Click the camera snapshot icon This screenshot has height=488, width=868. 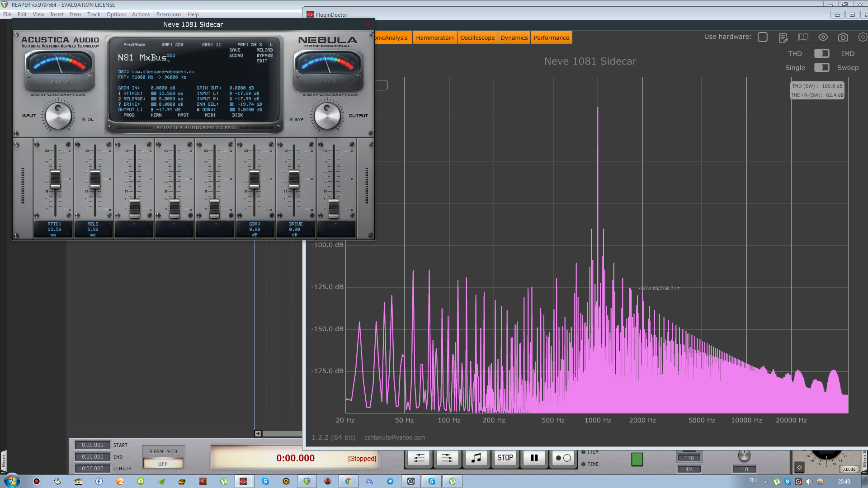[843, 38]
